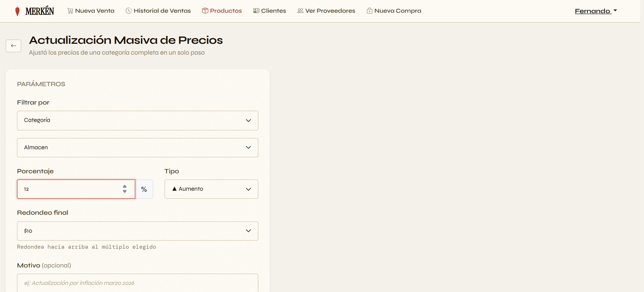Click the Ver Proveedores people icon
This screenshot has width=644, height=292.
[300, 11]
